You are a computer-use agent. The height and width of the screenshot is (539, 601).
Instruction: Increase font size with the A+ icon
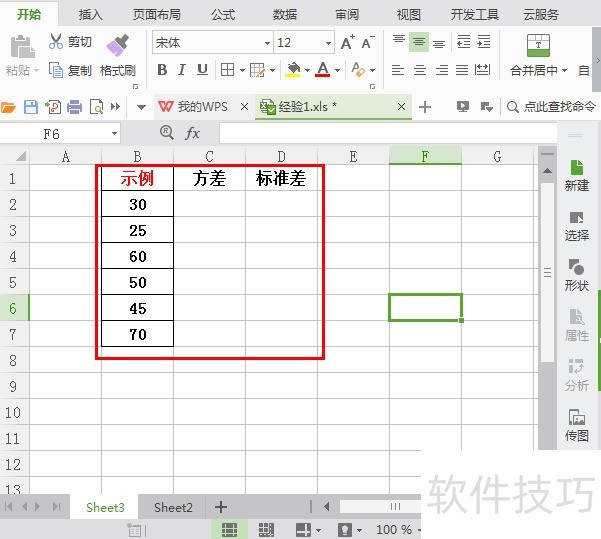tap(348, 42)
